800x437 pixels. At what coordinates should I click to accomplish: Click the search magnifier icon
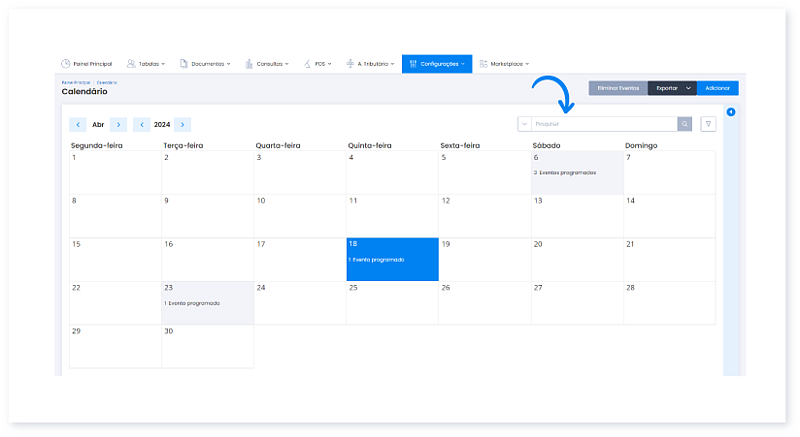click(x=684, y=124)
